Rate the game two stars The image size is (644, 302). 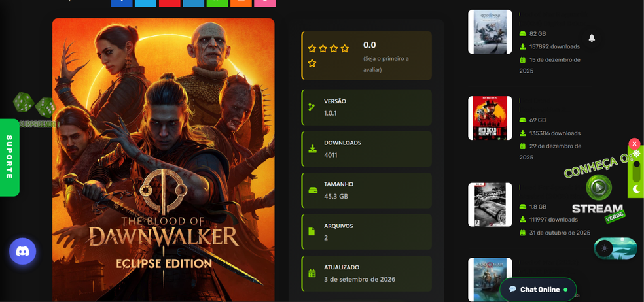point(323,49)
